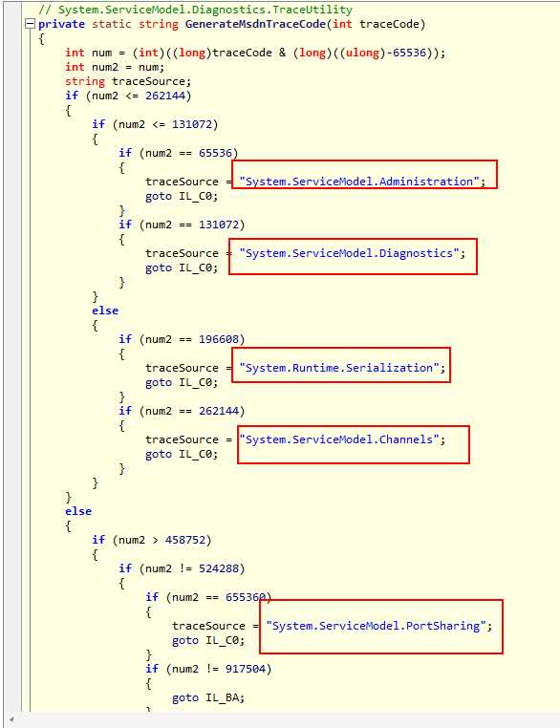Click the 'int traceCode' parameter
560x728 pixels.
click(376, 24)
